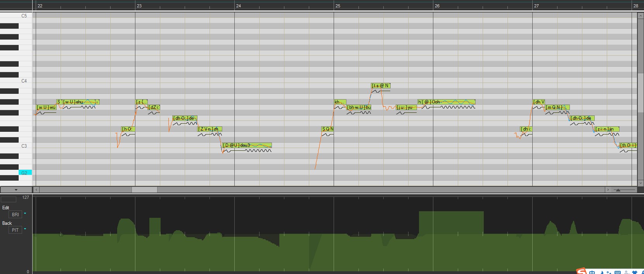Select the '[t s @ N' note
Screen dimensions: 644x274
tap(381, 86)
